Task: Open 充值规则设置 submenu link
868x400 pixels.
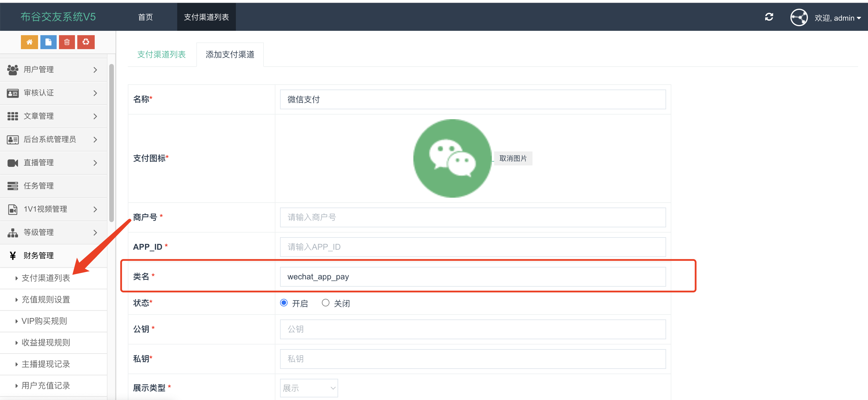Action: point(46,299)
